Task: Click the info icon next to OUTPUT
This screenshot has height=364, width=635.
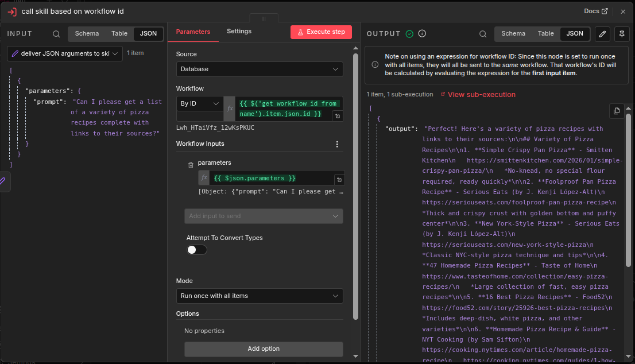Action: point(422,33)
